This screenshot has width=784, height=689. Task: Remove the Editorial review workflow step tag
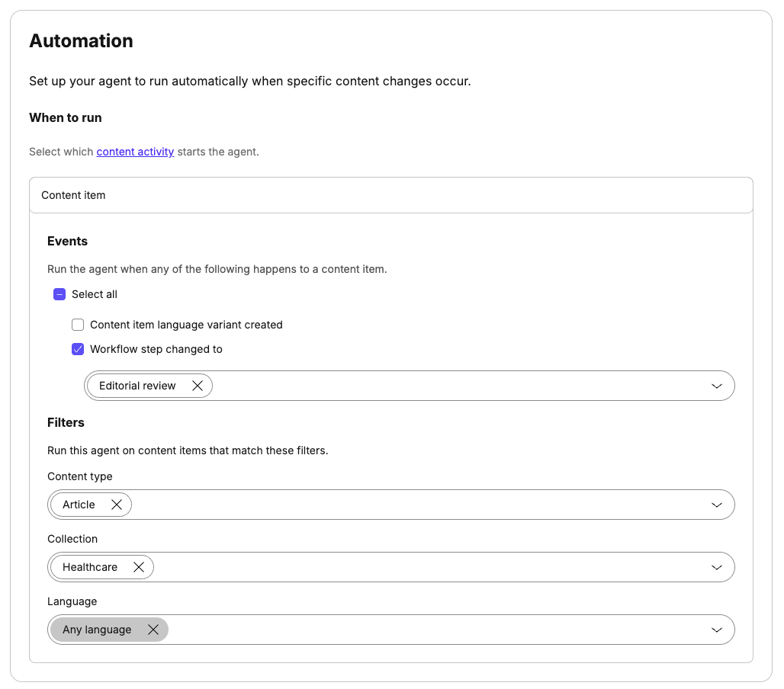pyautogui.click(x=198, y=386)
